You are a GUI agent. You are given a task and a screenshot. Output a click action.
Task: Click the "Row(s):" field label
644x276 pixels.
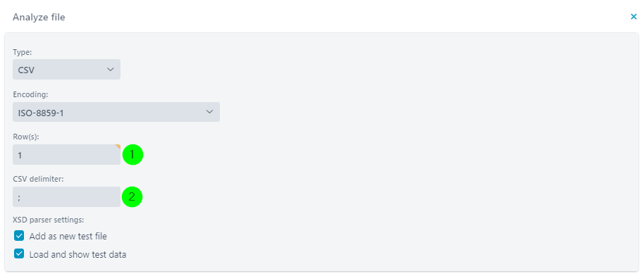[26, 137]
